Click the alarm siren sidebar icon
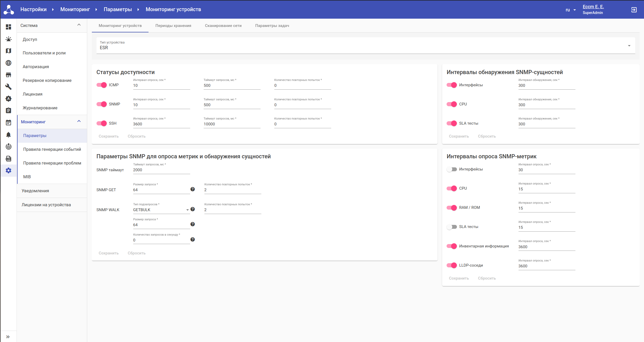The image size is (644, 342). tap(9, 39)
